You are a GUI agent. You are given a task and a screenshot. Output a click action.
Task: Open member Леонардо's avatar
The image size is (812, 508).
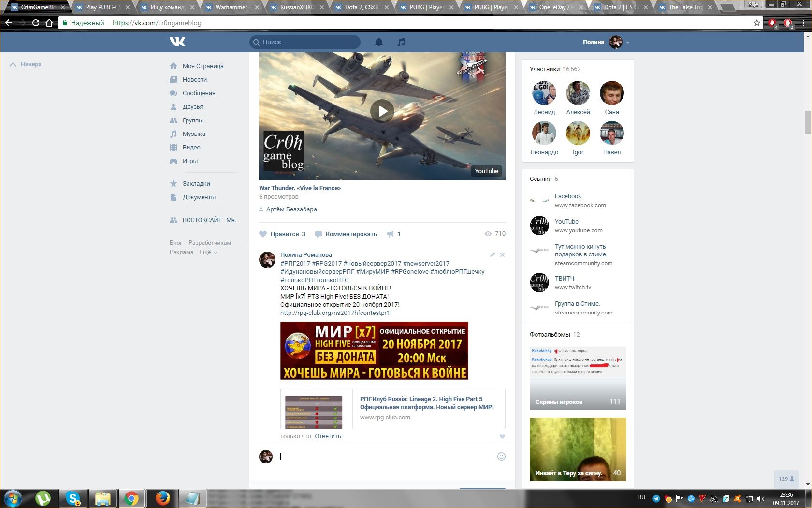[544, 133]
